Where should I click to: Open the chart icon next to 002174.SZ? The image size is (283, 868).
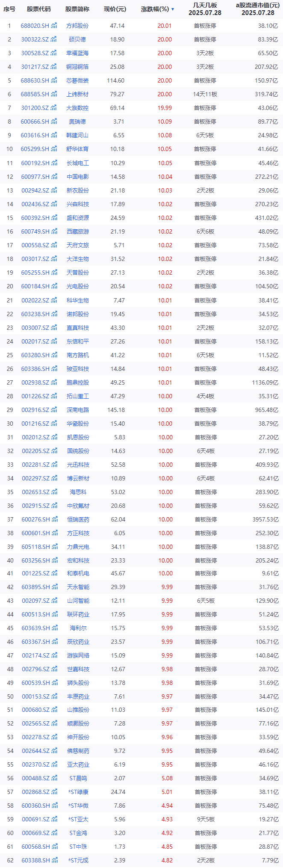[x=54, y=655]
